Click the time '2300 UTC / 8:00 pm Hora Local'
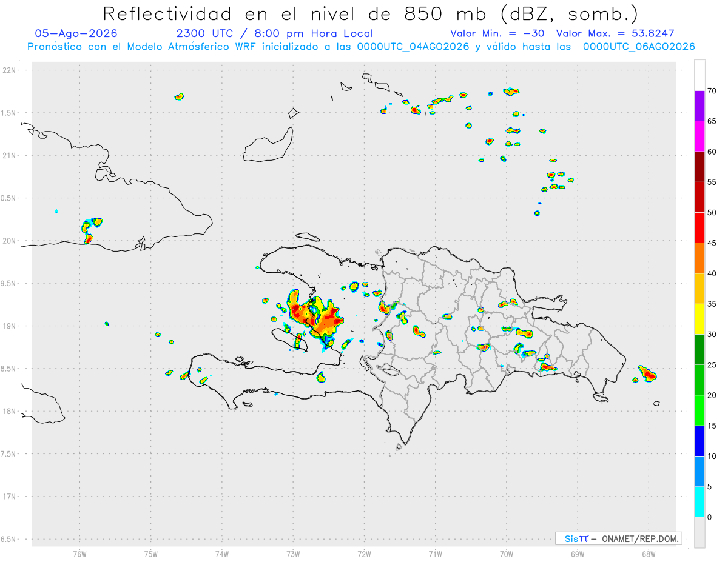This screenshot has height=562, width=728. pyautogui.click(x=274, y=33)
